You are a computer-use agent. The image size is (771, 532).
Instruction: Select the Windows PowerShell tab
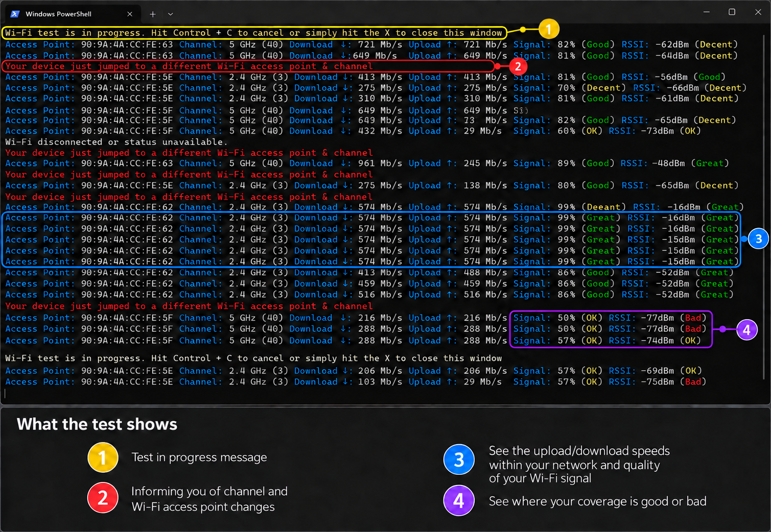(72, 14)
